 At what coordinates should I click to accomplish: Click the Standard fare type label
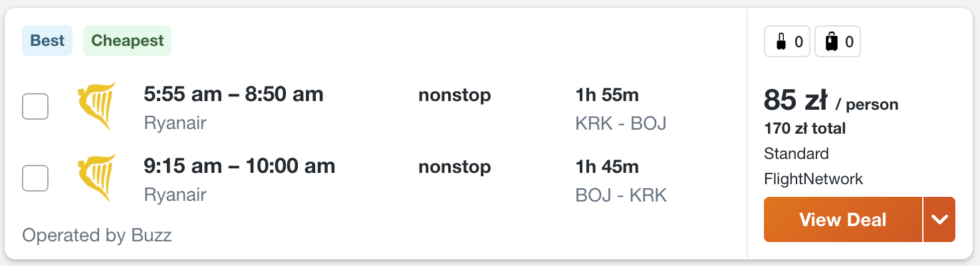[x=796, y=154]
